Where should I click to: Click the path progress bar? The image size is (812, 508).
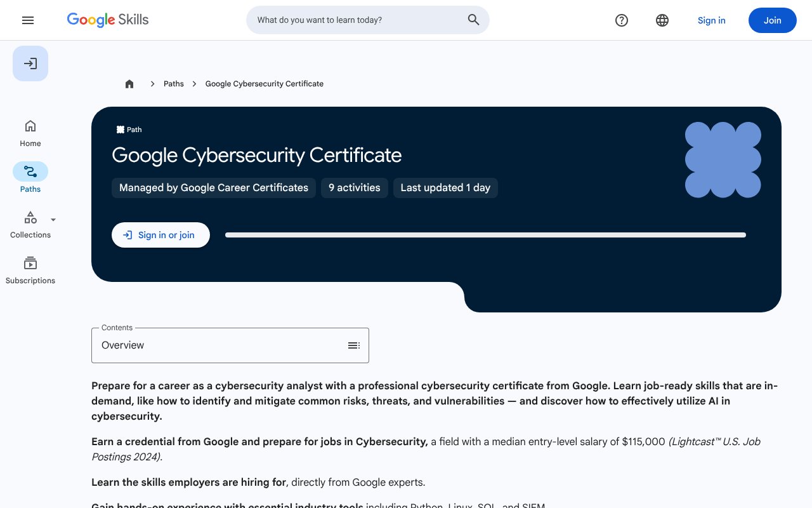pyautogui.click(x=485, y=235)
